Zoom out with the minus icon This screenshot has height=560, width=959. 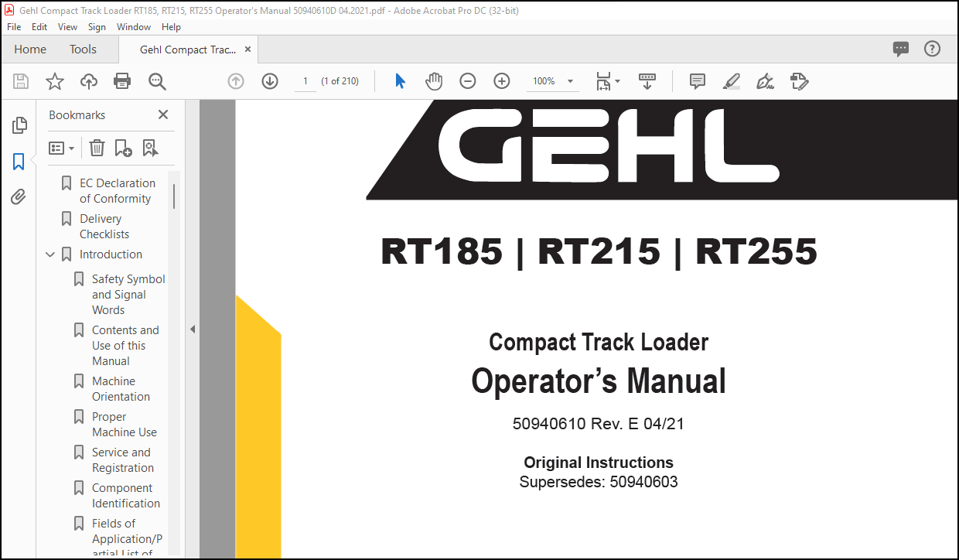pos(468,81)
